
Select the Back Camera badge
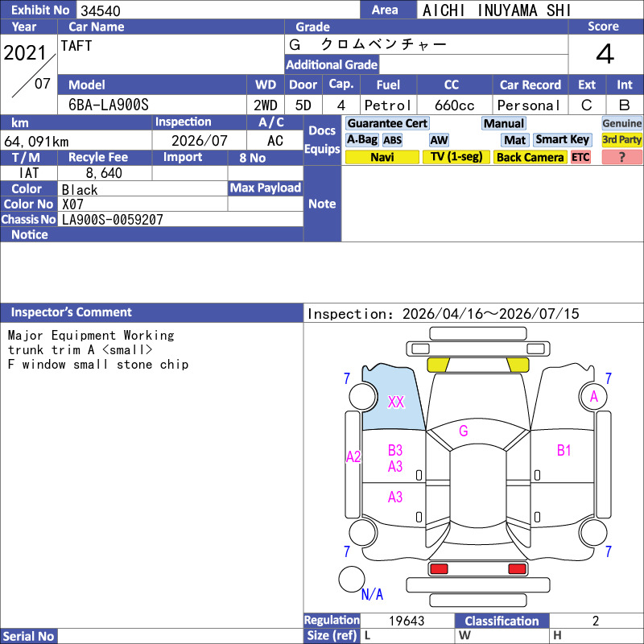click(530, 157)
